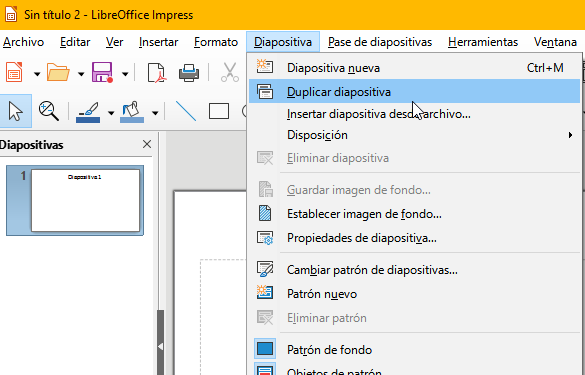Choose Patrón nuevo menu entry

(414, 294)
